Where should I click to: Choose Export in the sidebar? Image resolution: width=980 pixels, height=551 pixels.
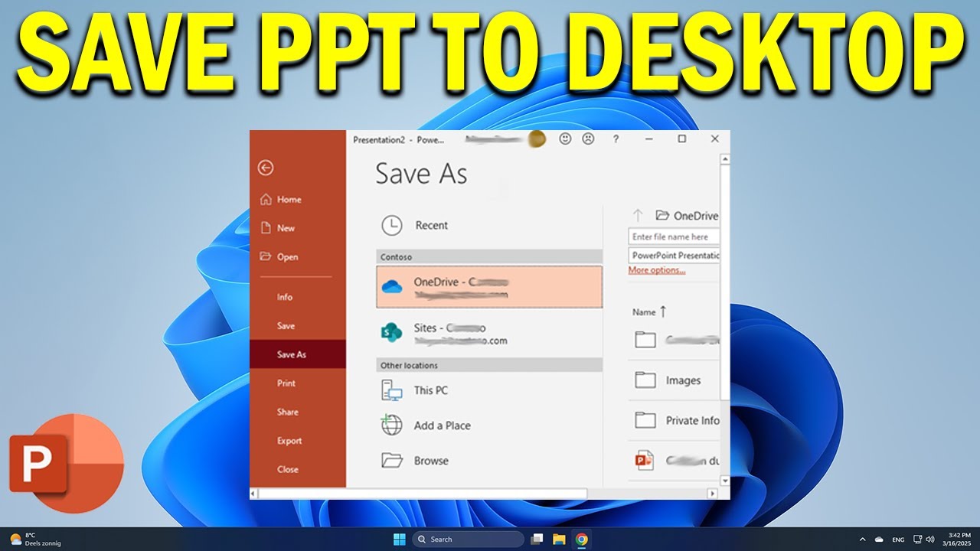pos(289,441)
